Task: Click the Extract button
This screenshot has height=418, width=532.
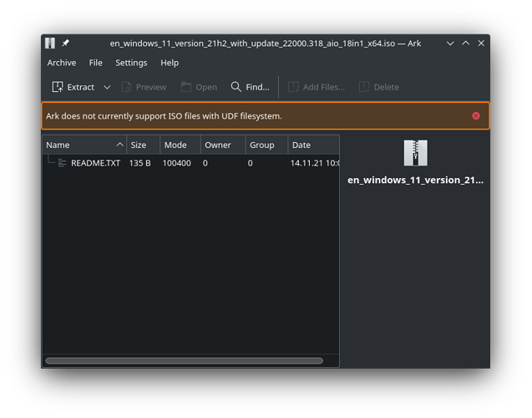Action: tap(73, 87)
